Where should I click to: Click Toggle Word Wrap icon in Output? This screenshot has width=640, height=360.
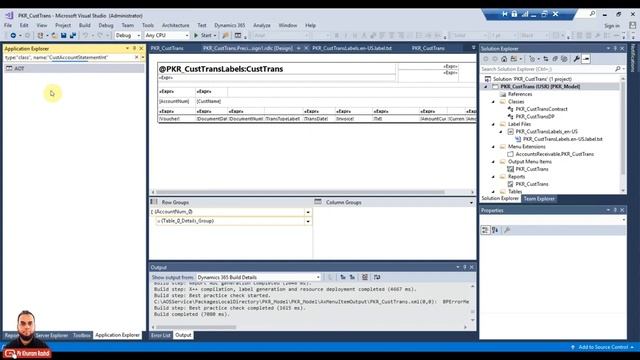click(x=377, y=277)
